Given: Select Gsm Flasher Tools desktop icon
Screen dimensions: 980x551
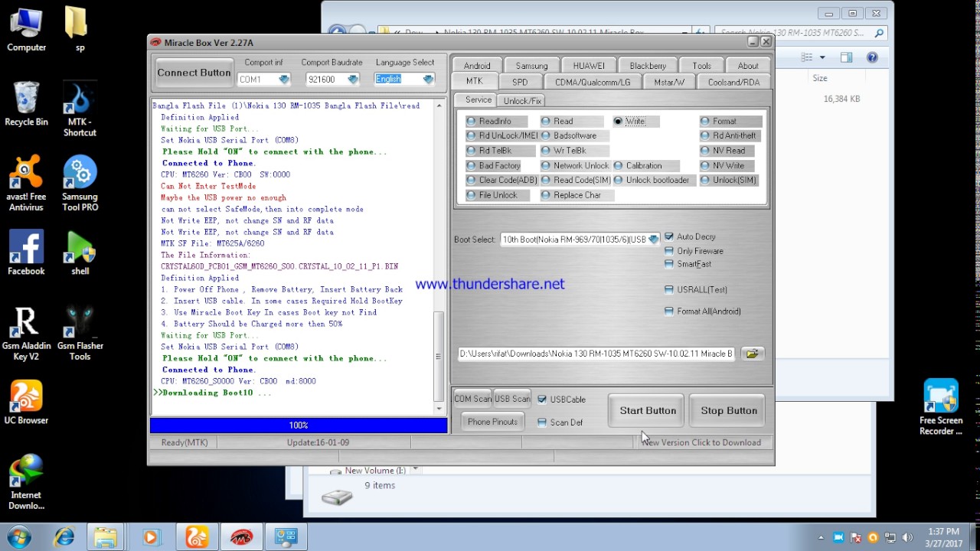Looking at the screenshot, I should pos(80,333).
